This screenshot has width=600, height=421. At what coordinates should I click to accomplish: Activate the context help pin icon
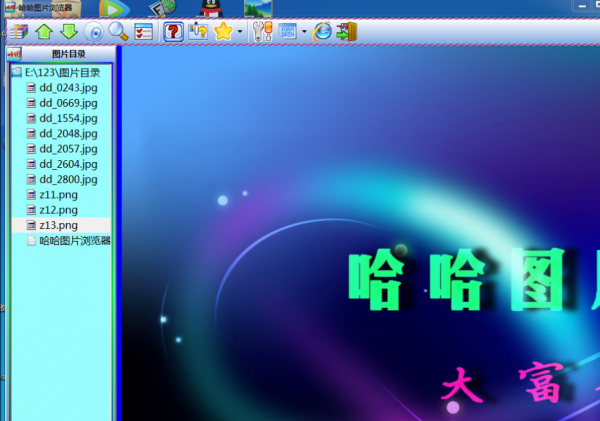point(198,31)
